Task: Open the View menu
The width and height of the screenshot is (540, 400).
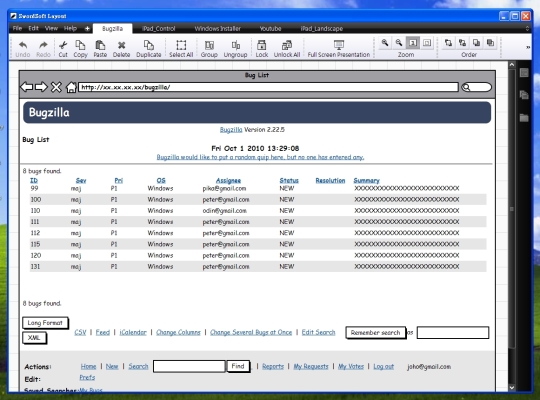Action: point(51,28)
